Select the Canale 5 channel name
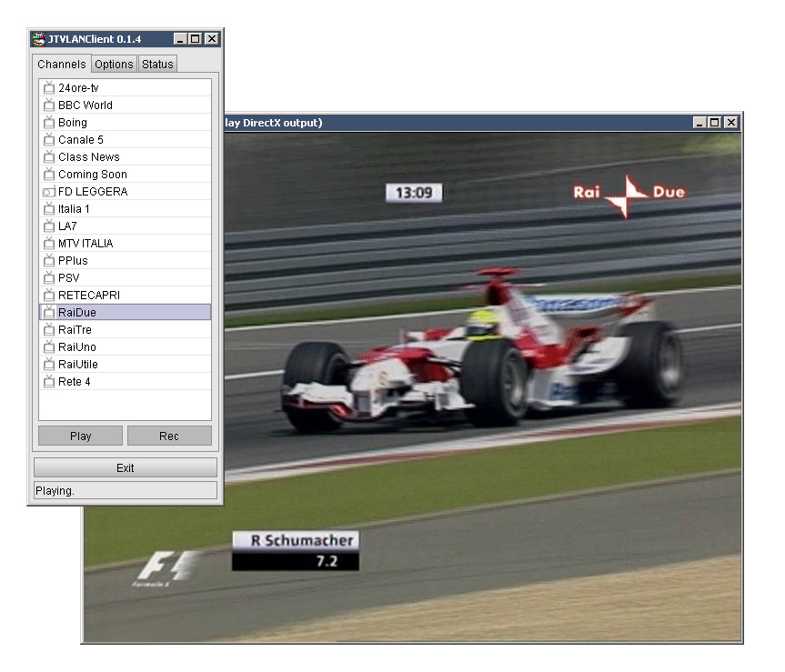This screenshot has height=672, width=785. pyautogui.click(x=81, y=140)
